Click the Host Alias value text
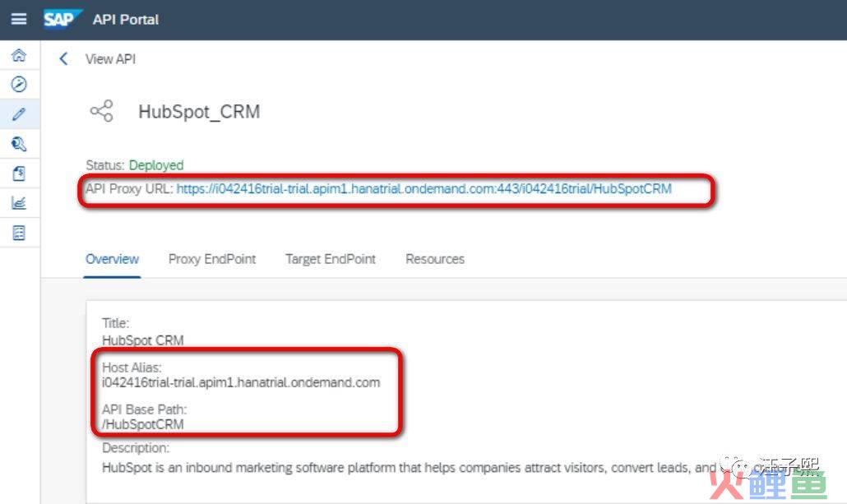 [x=241, y=382]
